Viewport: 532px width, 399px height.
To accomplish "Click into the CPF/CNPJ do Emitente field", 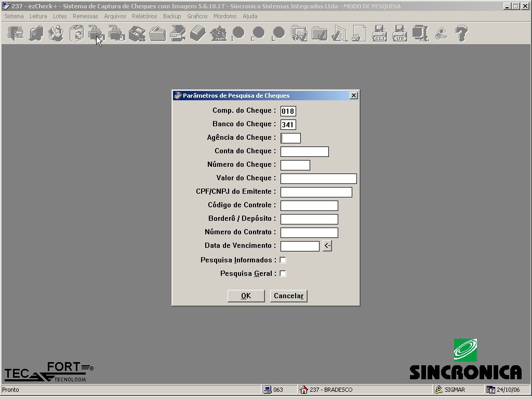I will [x=316, y=192].
